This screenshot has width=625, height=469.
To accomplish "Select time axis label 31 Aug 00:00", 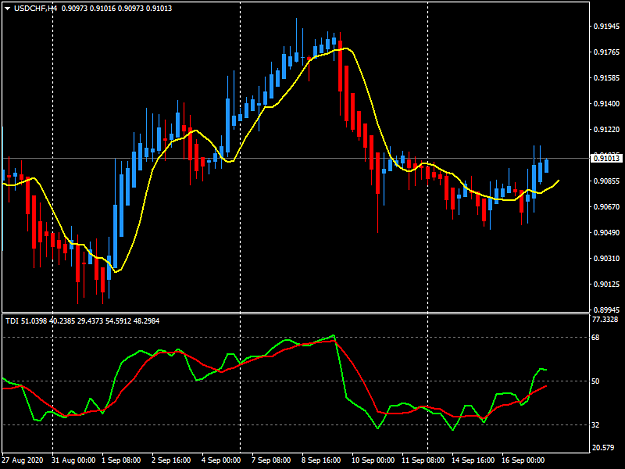I will point(73,460).
